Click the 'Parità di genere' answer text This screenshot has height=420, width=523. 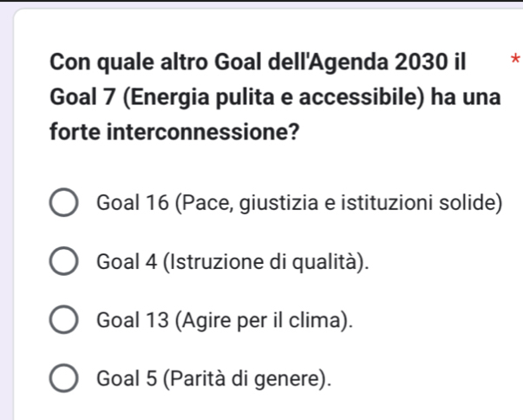click(x=252, y=378)
